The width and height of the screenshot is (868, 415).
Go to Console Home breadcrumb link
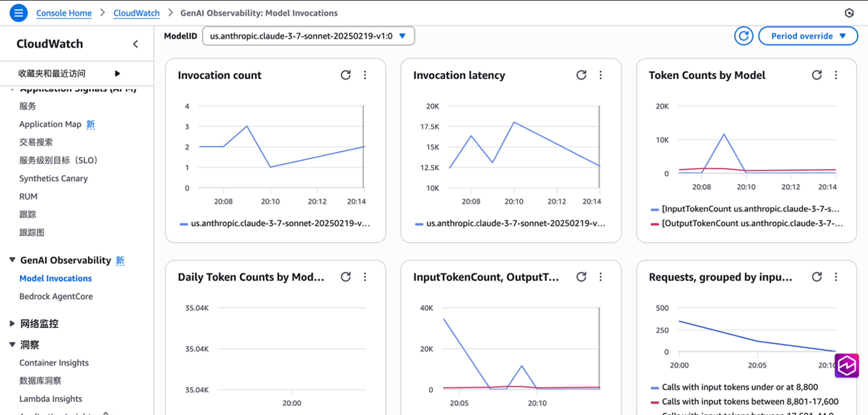click(x=64, y=13)
